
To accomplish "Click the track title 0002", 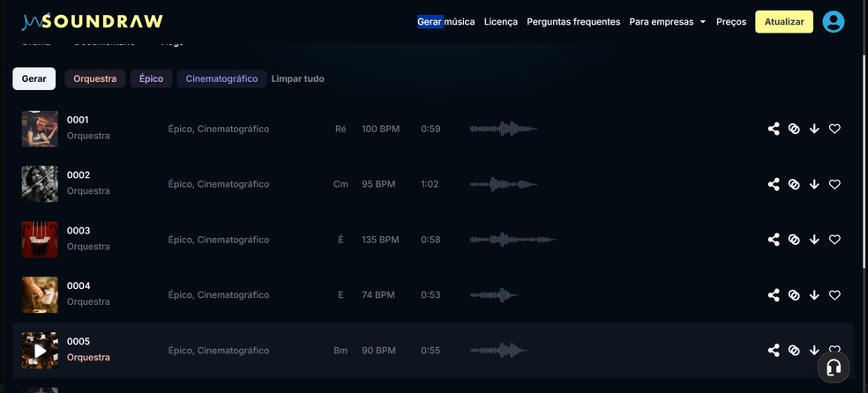I will pos(78,175).
